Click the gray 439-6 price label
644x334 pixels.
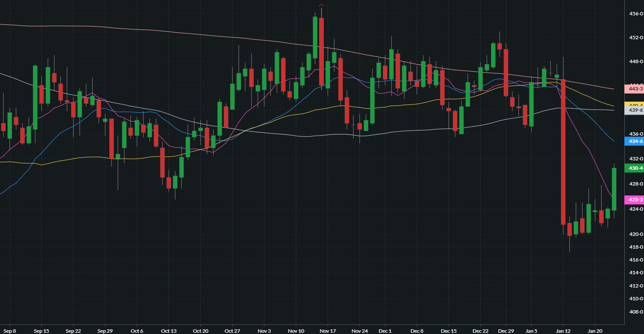(634, 110)
